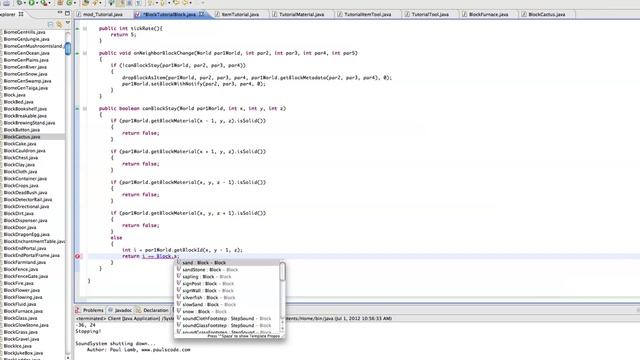Open BlockGravel.java in Package Explorer

[x=22, y=339]
